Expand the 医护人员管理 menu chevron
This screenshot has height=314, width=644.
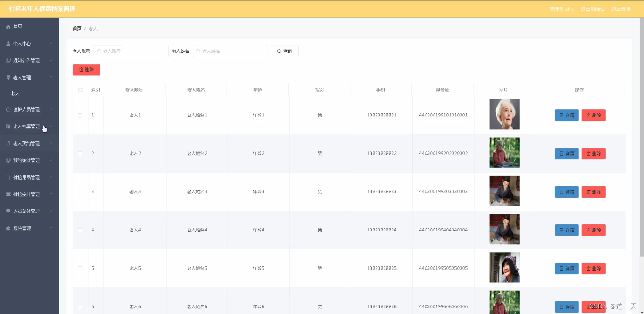click(x=51, y=109)
